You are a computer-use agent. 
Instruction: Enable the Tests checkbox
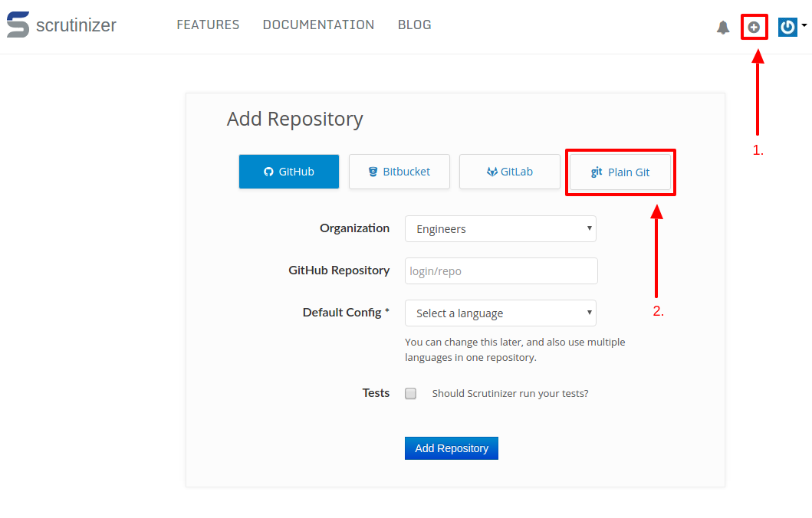point(411,393)
